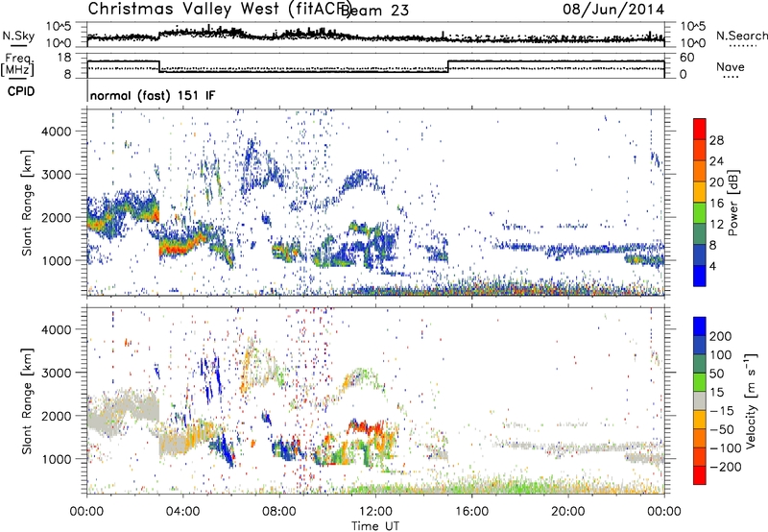Click the '08:00' time axis label
This screenshot has width=768, height=532.
[278, 512]
